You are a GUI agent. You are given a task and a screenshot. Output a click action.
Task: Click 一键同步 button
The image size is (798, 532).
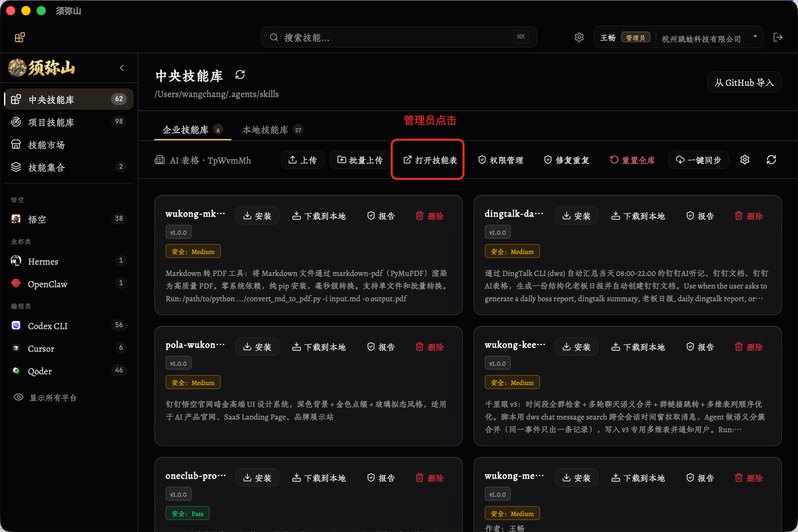pyautogui.click(x=698, y=160)
